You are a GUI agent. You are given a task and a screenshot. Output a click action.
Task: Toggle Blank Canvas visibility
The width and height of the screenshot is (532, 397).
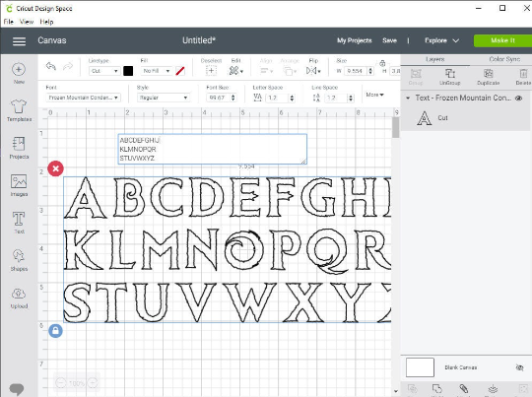click(519, 367)
